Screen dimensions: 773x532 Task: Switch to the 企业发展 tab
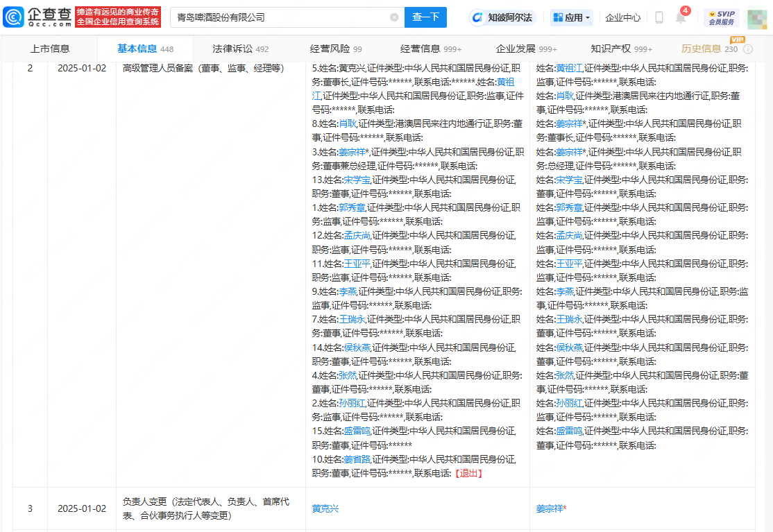click(x=526, y=49)
